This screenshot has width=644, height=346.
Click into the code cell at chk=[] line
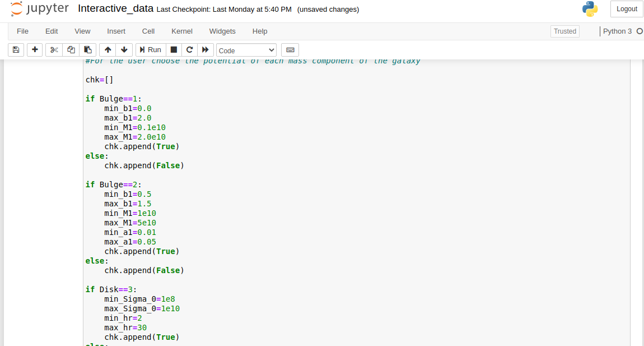tap(99, 80)
